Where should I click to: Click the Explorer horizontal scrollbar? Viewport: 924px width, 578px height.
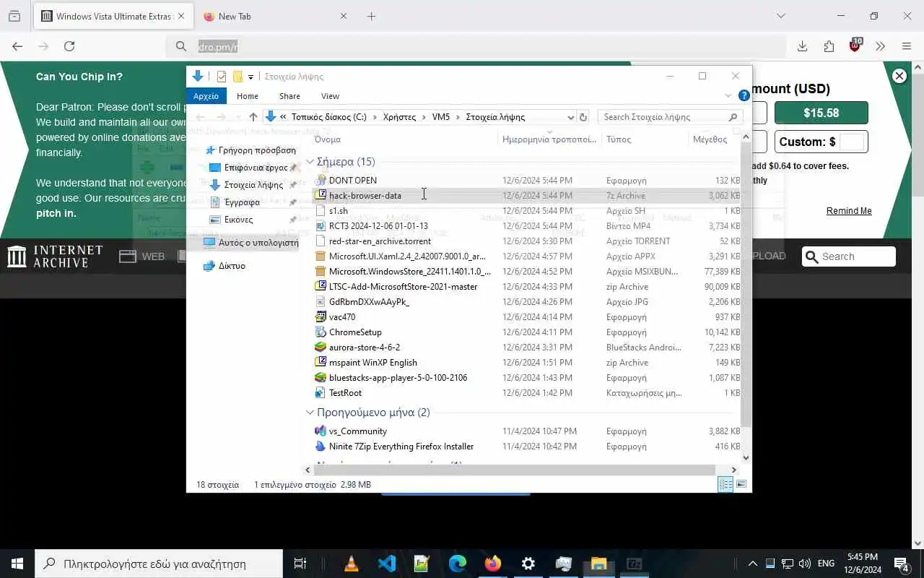coord(515,470)
